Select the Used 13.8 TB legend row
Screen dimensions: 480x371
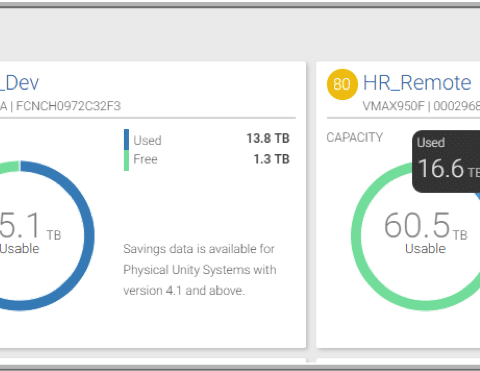[x=207, y=139]
